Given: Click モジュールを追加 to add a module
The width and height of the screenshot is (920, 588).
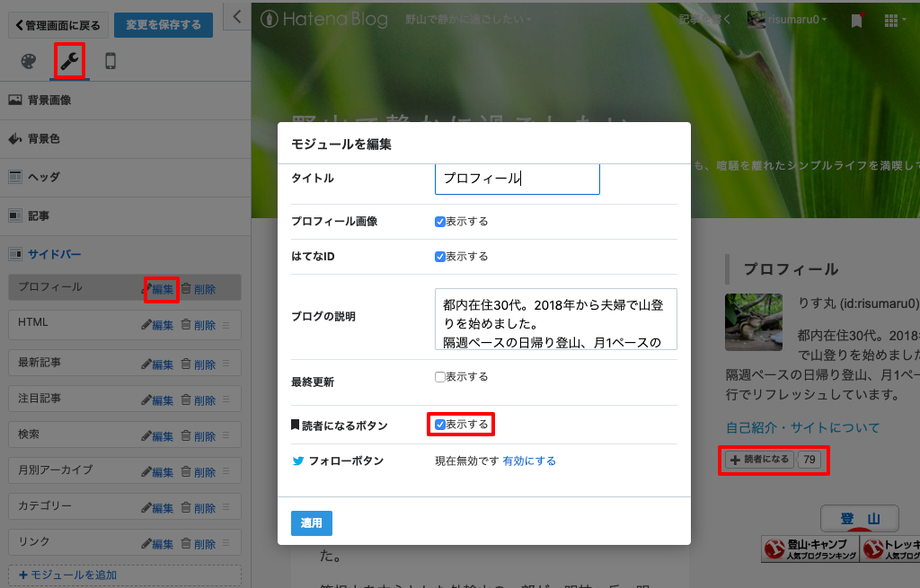Looking at the screenshot, I should coord(124,575).
